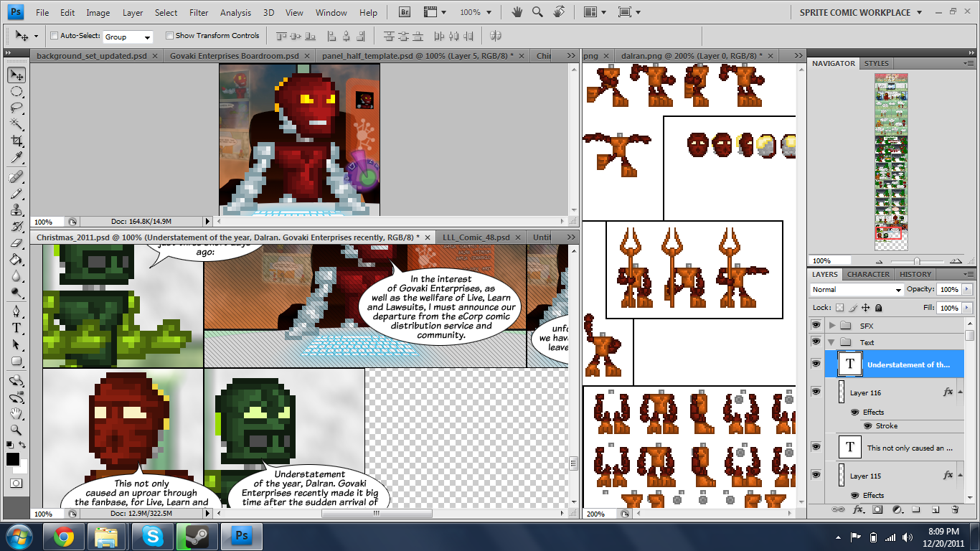The height and width of the screenshot is (551, 980).
Task: Click the trash icon to delete layer
Action: pyautogui.click(x=955, y=510)
